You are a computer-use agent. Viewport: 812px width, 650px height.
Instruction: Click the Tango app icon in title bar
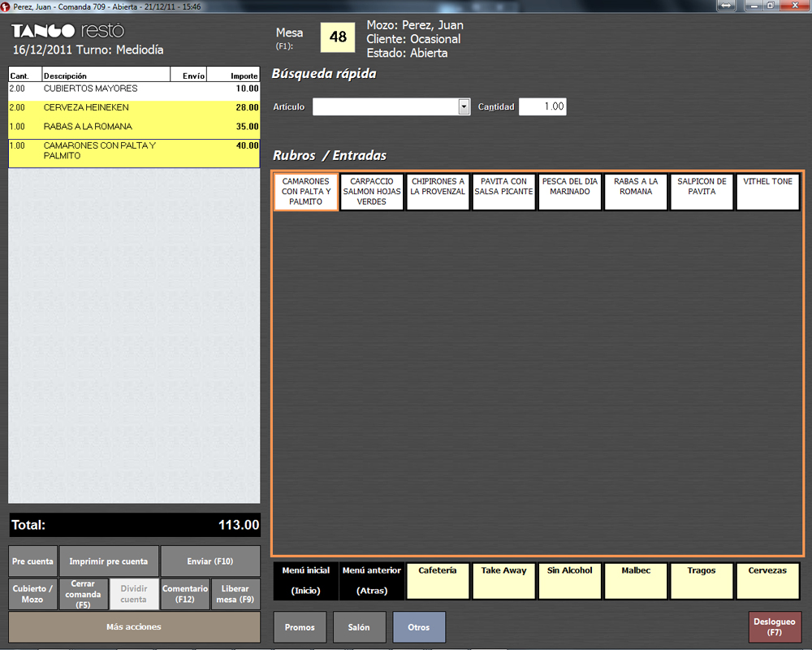tap(5, 6)
